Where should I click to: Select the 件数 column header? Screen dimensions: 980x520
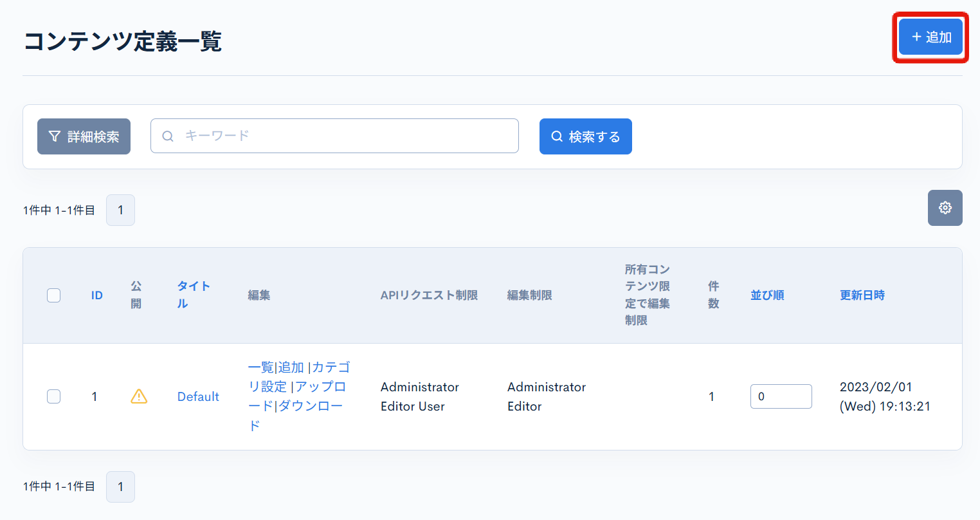[x=714, y=295]
